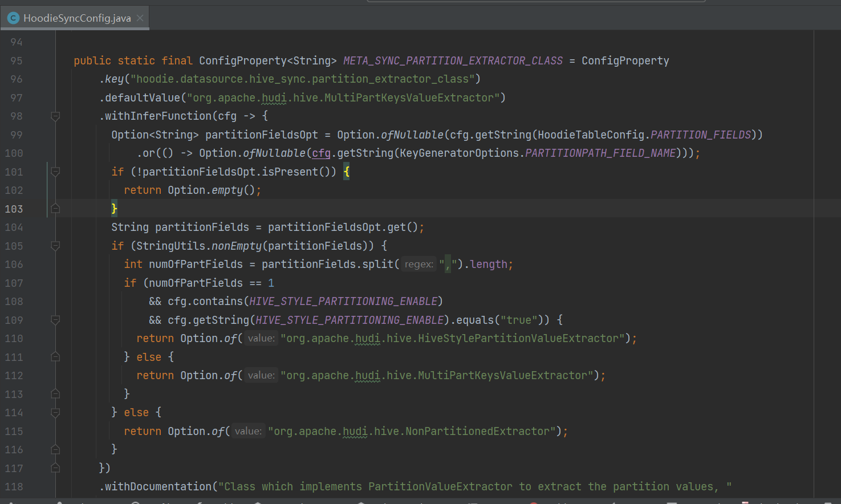The width and height of the screenshot is (841, 504).
Task: Click the 'value:' hint before NonPartitionedExtractor
Action: point(248,431)
